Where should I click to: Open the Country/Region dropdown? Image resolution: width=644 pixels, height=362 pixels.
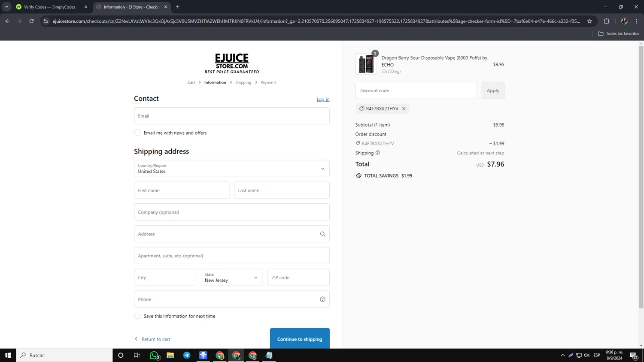(231, 169)
